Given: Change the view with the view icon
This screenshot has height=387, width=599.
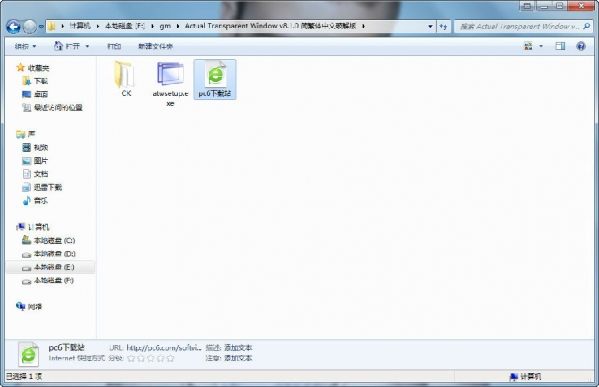Looking at the screenshot, I should click(528, 46).
